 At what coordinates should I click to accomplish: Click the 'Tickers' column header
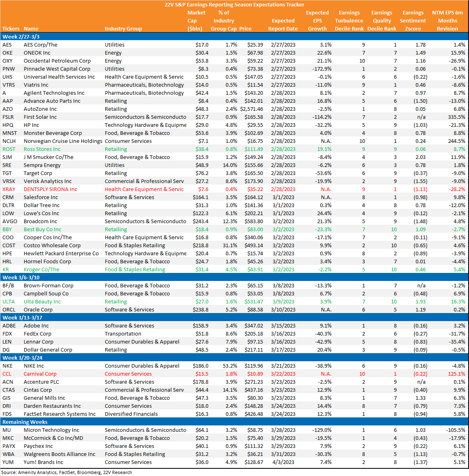tap(11, 29)
